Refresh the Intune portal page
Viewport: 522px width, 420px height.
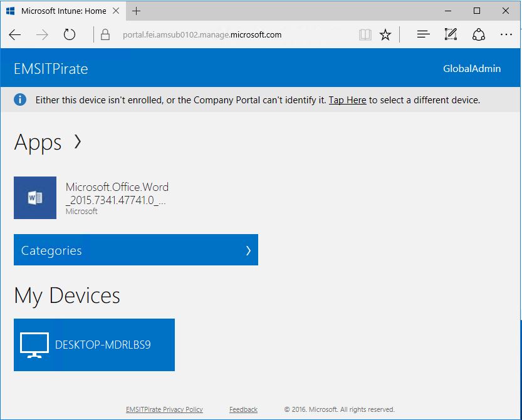point(69,34)
